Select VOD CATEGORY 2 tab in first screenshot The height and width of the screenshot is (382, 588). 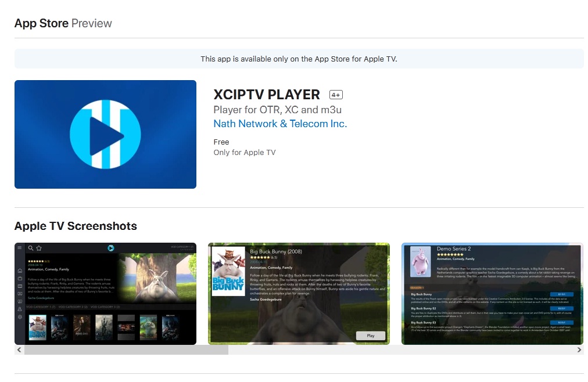(x=73, y=307)
